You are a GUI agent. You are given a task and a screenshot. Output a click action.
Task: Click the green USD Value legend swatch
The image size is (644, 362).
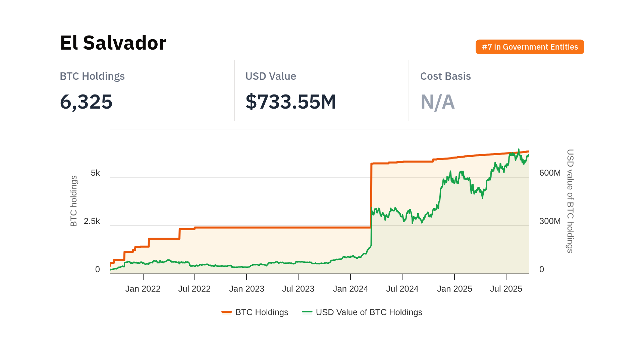click(x=307, y=312)
